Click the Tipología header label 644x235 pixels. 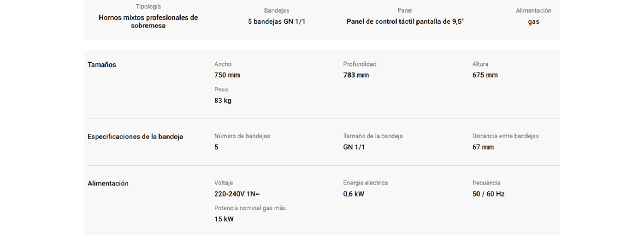pyautogui.click(x=148, y=7)
